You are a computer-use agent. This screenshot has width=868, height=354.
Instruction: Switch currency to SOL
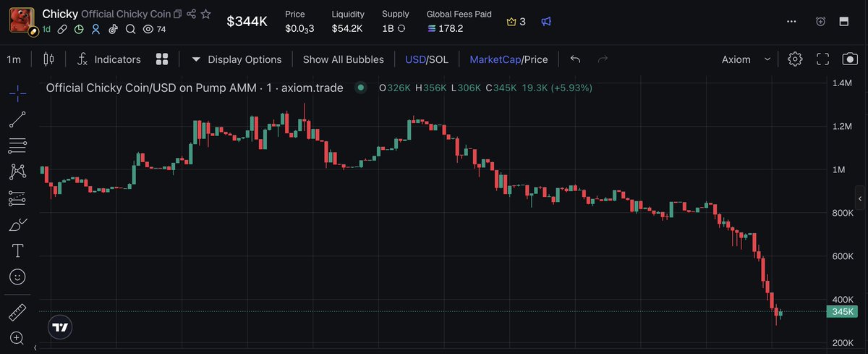438,59
